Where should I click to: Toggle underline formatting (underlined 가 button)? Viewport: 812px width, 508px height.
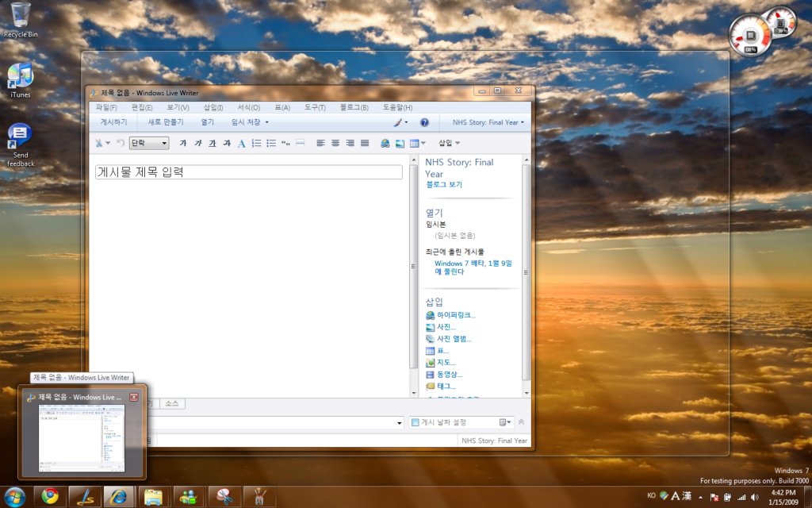pos(213,143)
